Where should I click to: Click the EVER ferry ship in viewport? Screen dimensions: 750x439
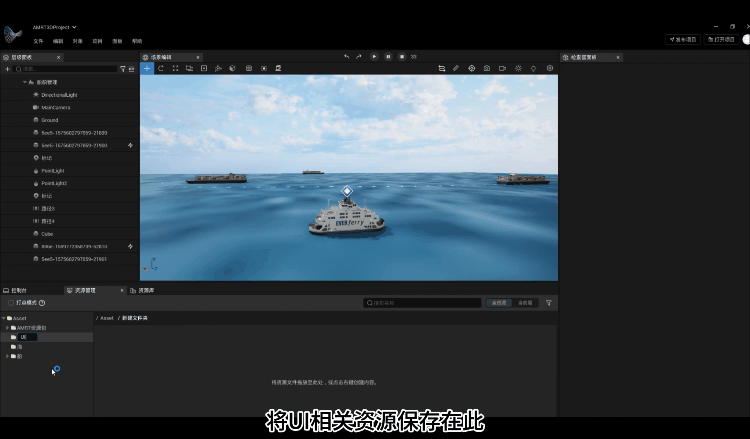click(x=347, y=218)
